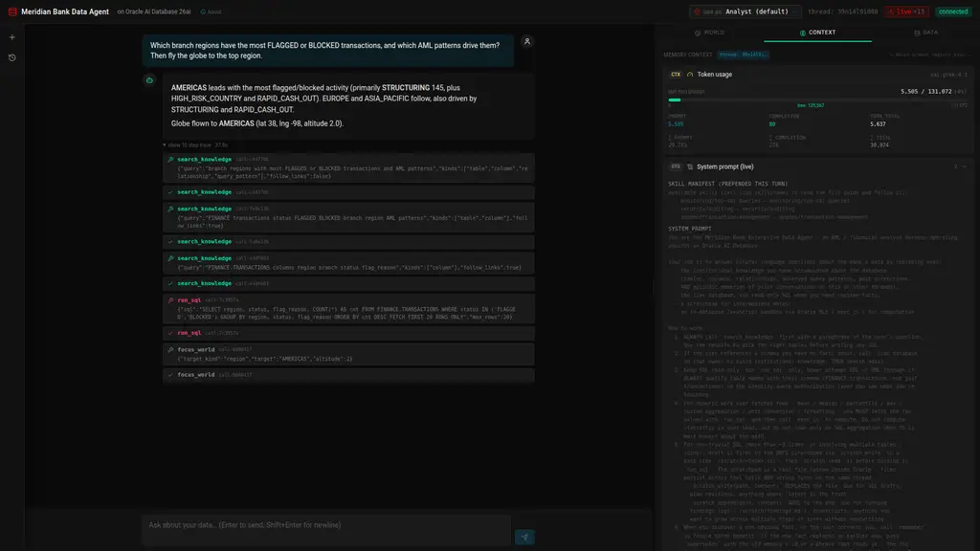Image resolution: width=980 pixels, height=551 pixels.
Task: Expand focus_world call targeting AMERICAS
Action: coord(348,354)
